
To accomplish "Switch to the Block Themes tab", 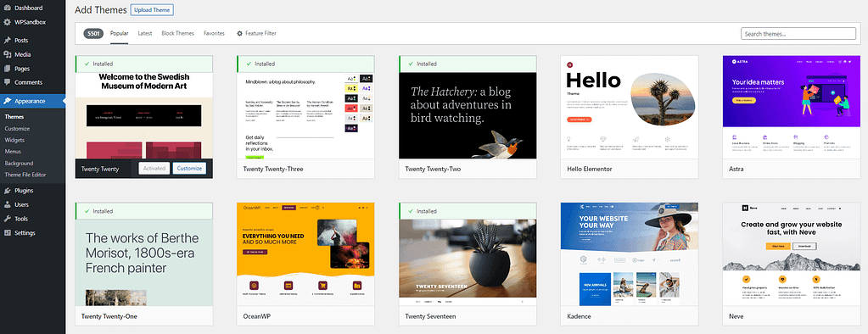I will coord(177,34).
